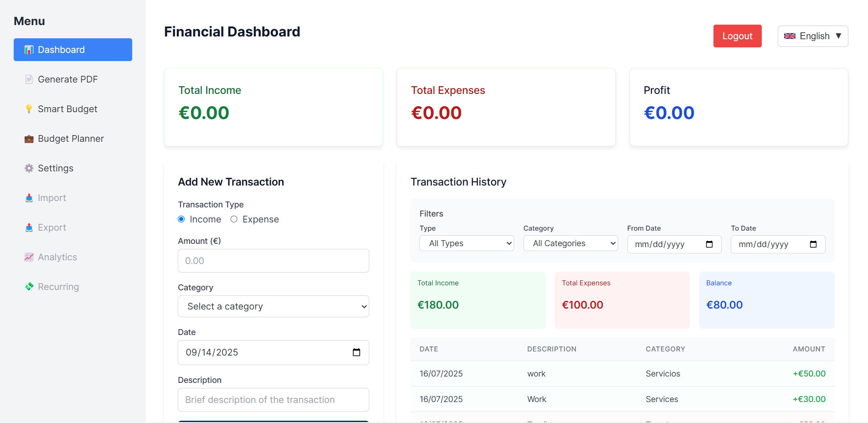Open the All Types filter dropdown

coord(466,243)
